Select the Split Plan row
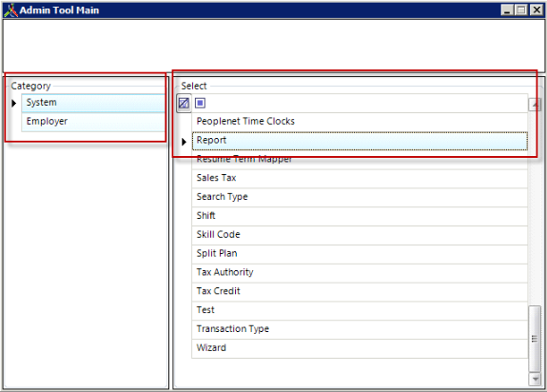 pyautogui.click(x=360, y=253)
